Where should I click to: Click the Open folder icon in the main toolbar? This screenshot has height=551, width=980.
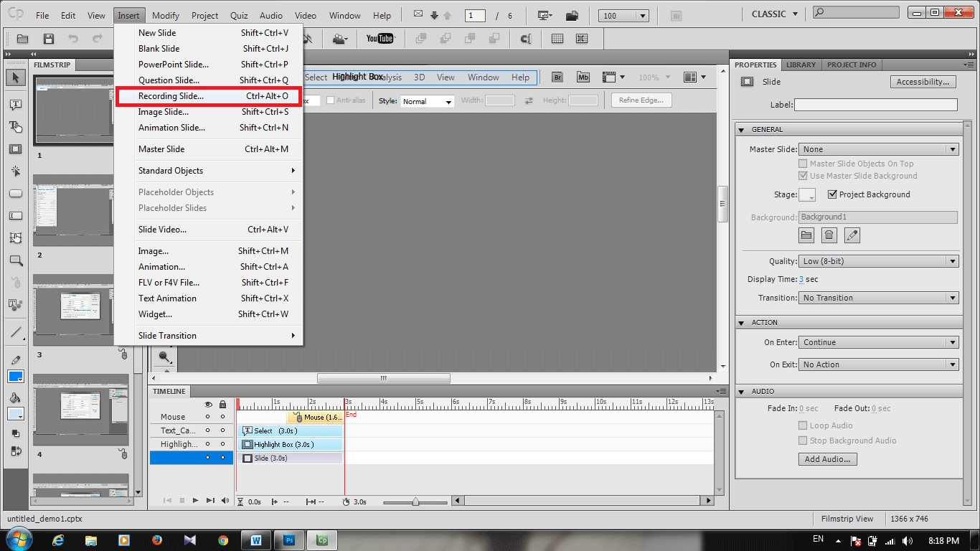23,39
